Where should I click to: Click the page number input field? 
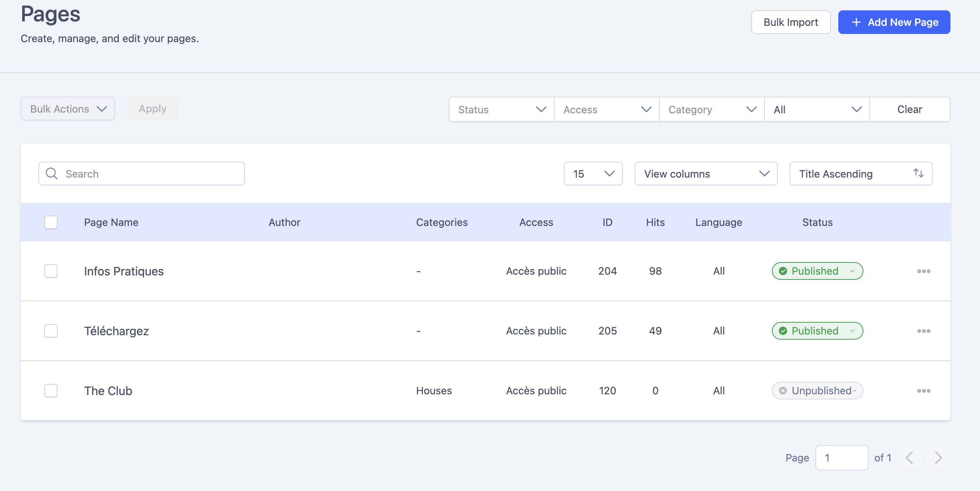(842, 457)
